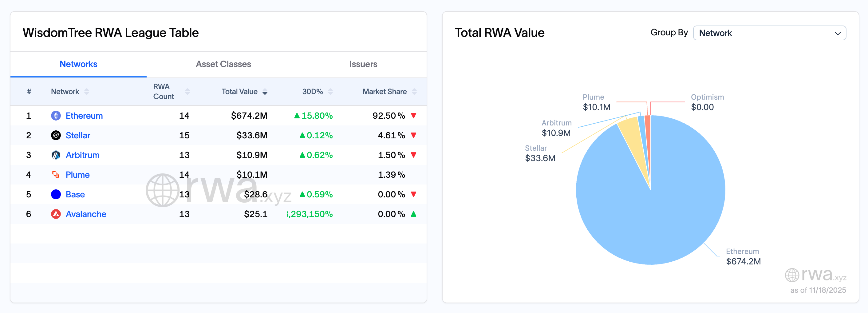Expand Group By using the chevron arrow
Screen dimensions: 868x313
coord(838,33)
